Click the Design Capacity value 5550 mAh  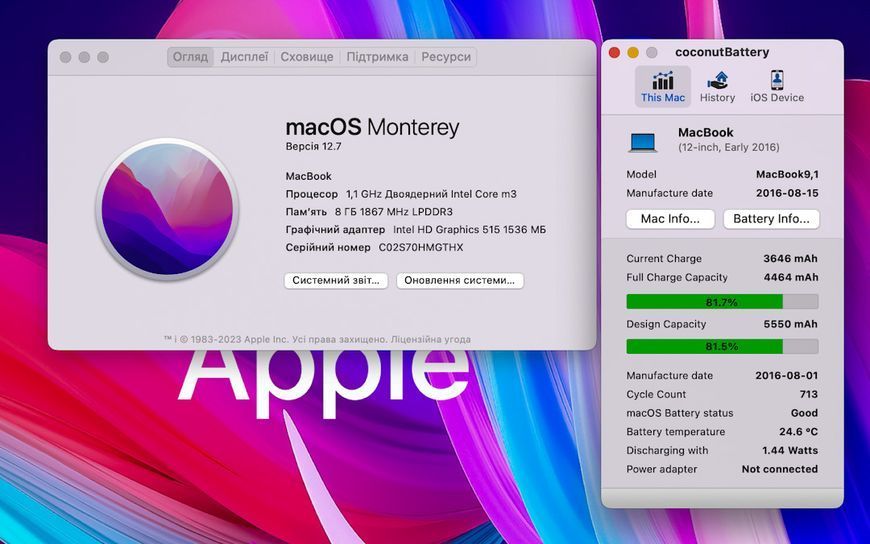pos(790,324)
